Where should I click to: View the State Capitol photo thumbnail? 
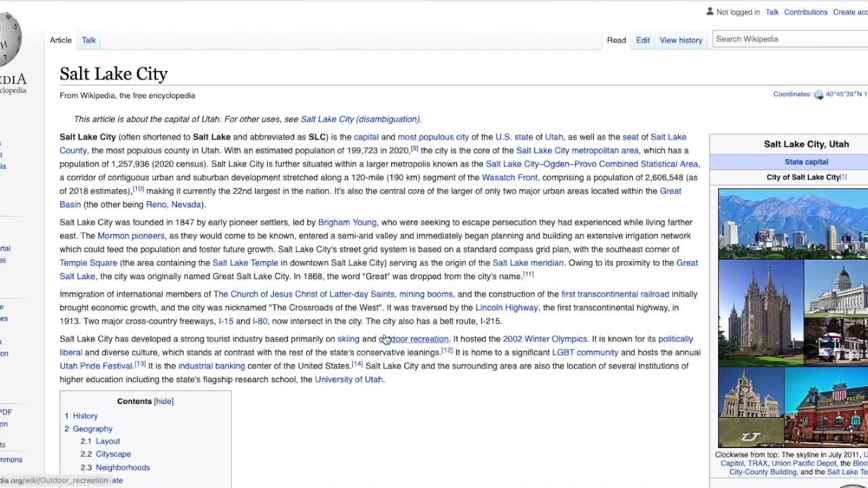(x=836, y=287)
